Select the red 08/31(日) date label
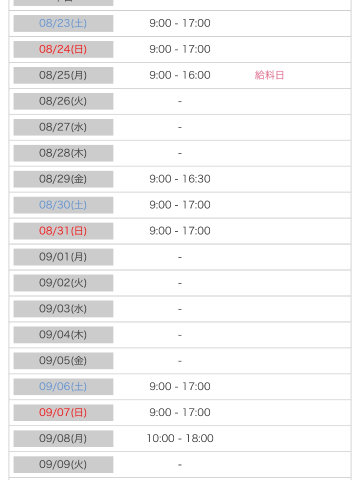 63,231
